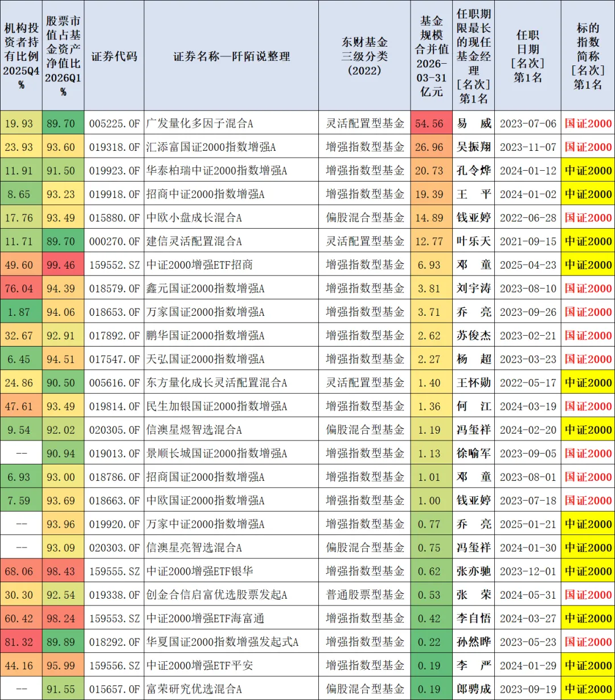Click manager name 叶乐天
Viewport: 615px width, 700px height.
(474, 241)
